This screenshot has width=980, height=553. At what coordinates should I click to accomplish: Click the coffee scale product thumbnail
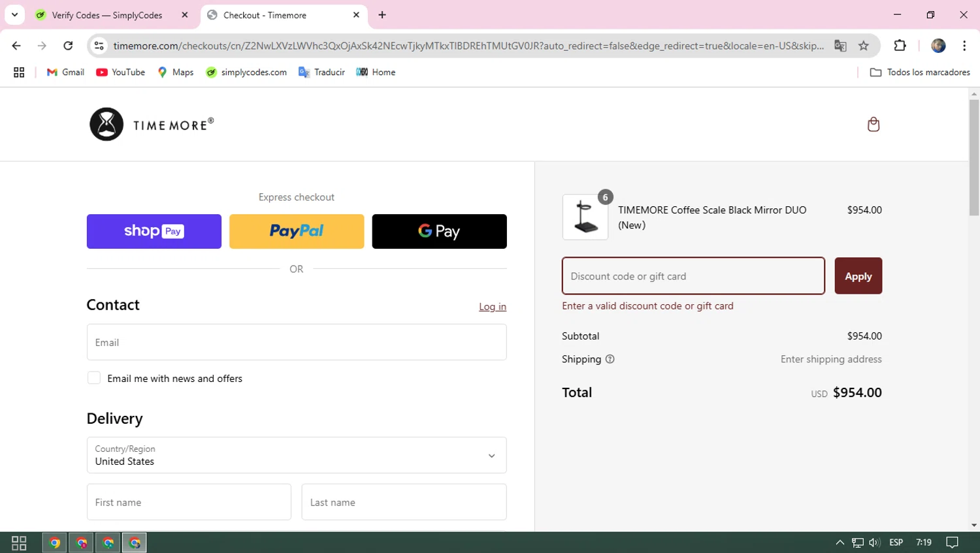coord(585,217)
